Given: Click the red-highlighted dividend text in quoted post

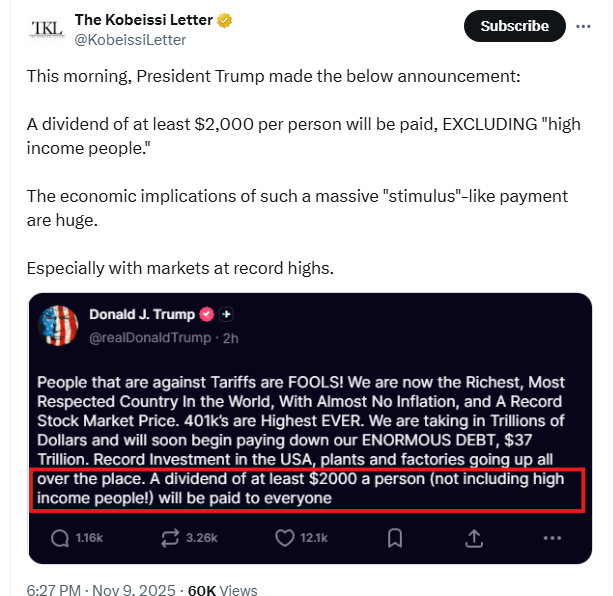Looking at the screenshot, I should point(299,488).
